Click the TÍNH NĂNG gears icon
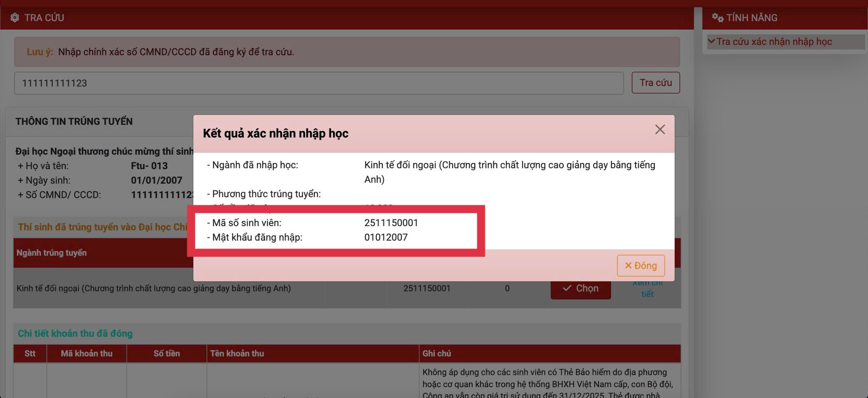868x398 pixels. click(x=717, y=17)
